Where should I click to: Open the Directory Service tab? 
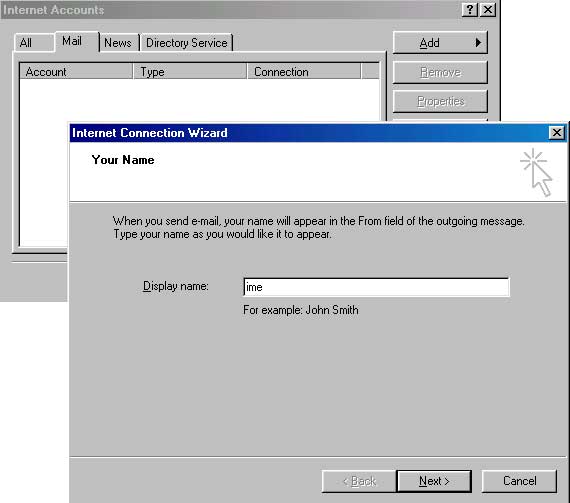(186, 43)
